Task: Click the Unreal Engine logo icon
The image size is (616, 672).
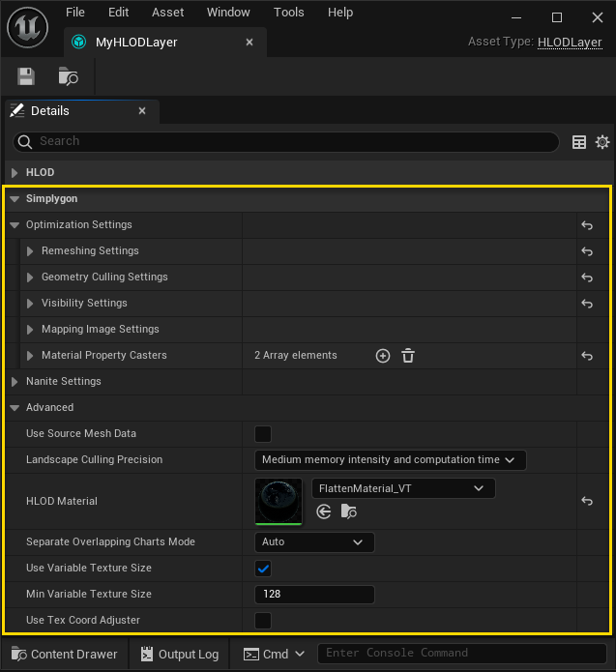Action: 28,28
